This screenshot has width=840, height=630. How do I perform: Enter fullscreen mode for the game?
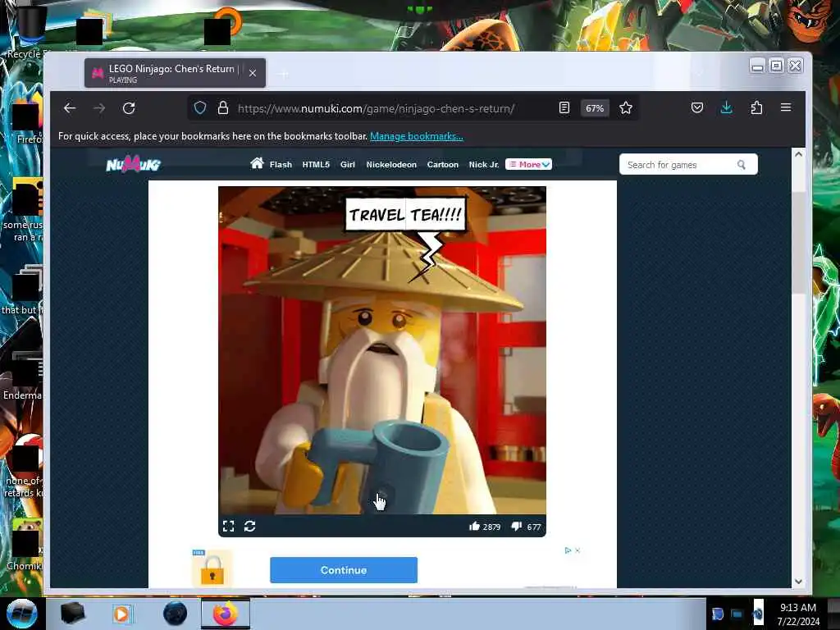point(229,526)
